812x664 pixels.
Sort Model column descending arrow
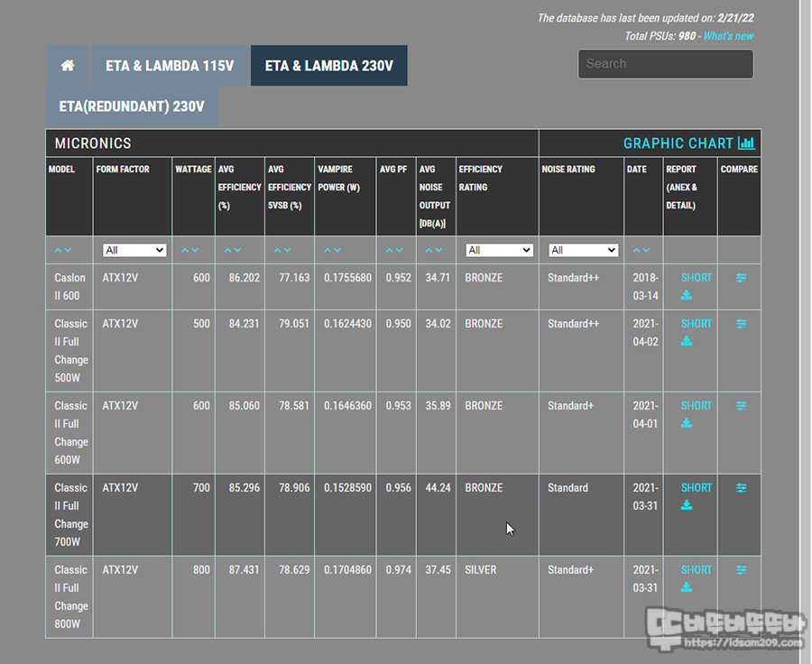(x=68, y=250)
